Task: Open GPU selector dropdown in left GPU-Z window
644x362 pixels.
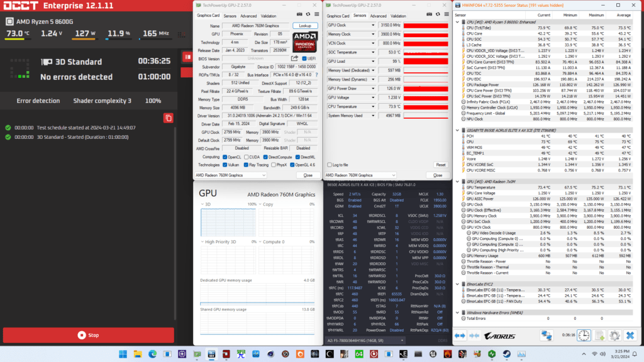Action: tap(230, 175)
